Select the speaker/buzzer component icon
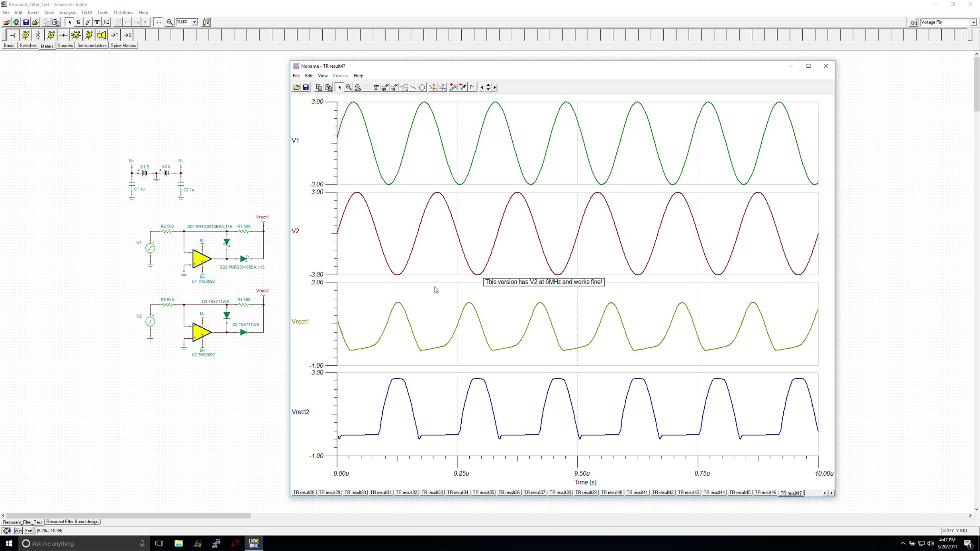 click(102, 35)
